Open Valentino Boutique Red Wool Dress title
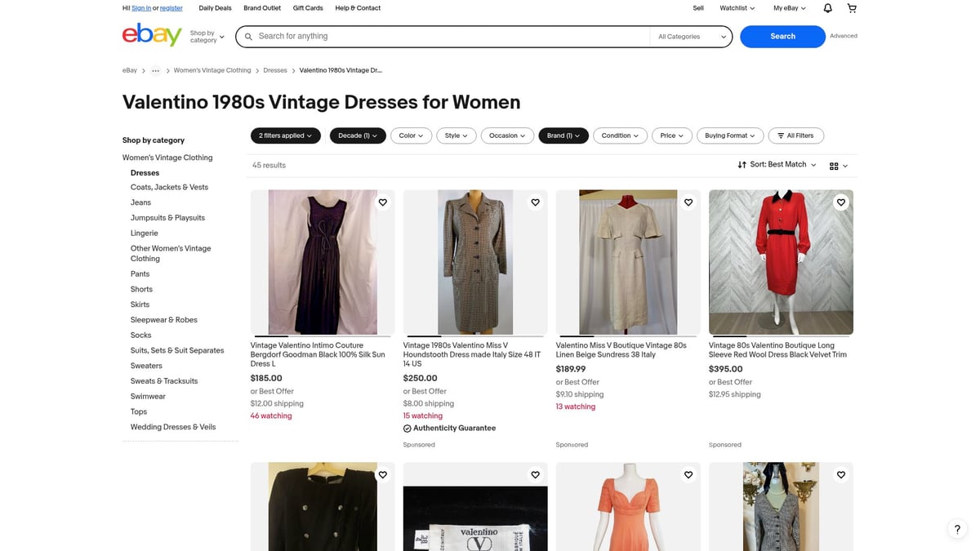The height and width of the screenshot is (551, 980). 778,350
